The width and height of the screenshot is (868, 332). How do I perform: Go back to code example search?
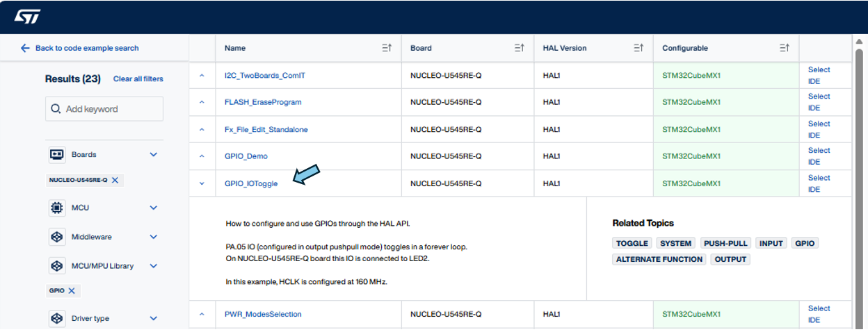pos(80,48)
